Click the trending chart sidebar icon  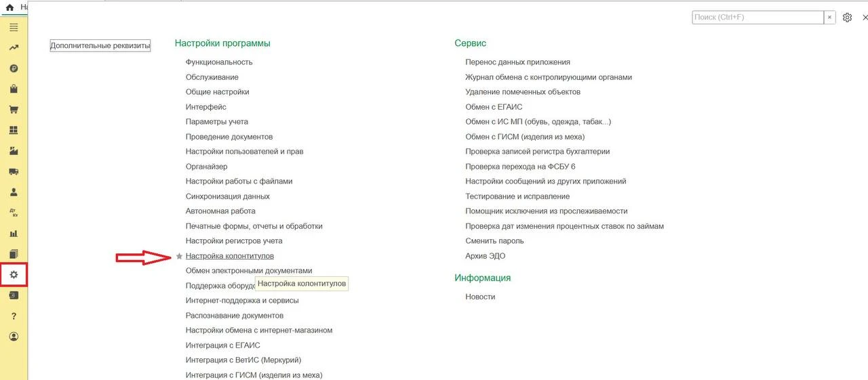coord(14,48)
